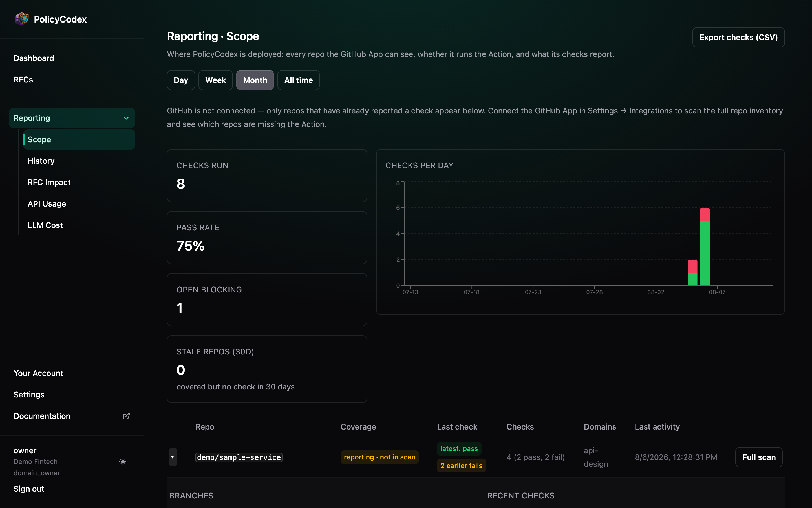Viewport: 812px width, 508px height.
Task: Click the '4 (2 pass, 2 fail)' cell
Action: point(535,457)
